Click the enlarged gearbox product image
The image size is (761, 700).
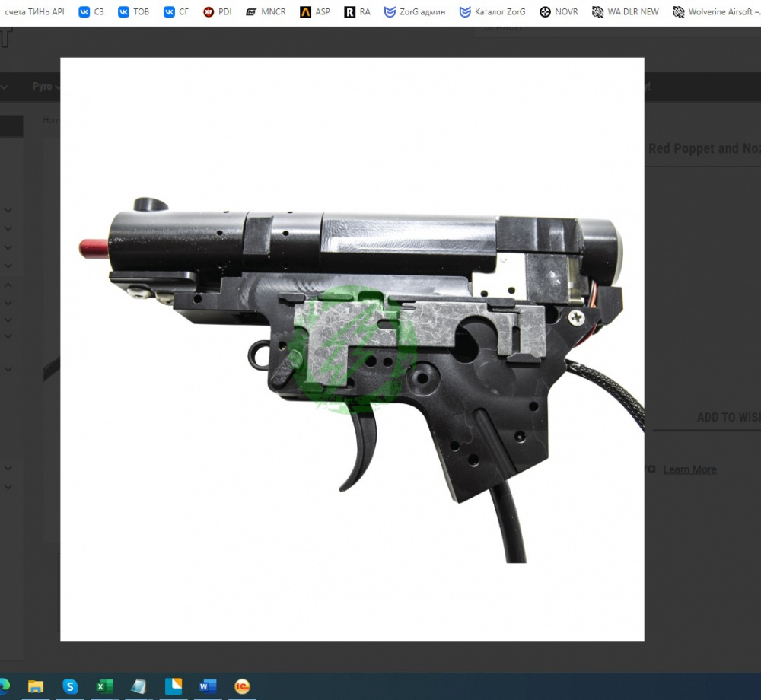tap(352, 349)
